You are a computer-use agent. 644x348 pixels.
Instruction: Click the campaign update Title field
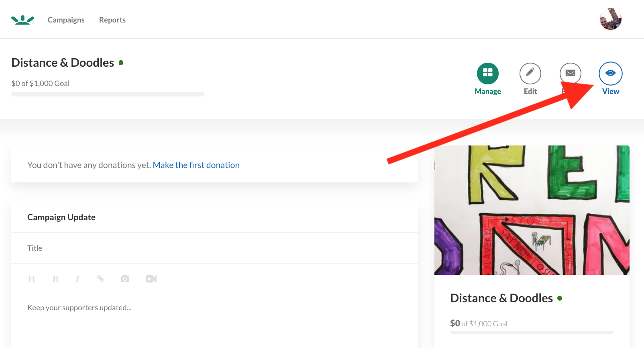(215, 248)
